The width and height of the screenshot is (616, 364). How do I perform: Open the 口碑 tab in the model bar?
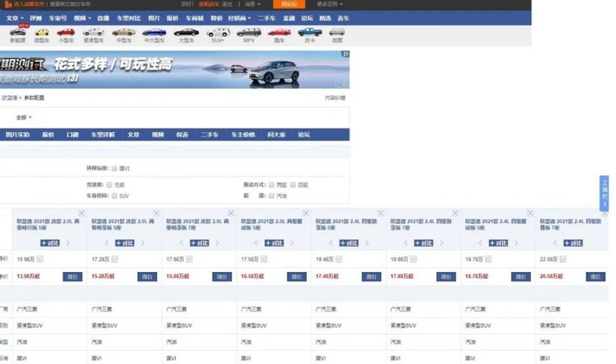(73, 134)
